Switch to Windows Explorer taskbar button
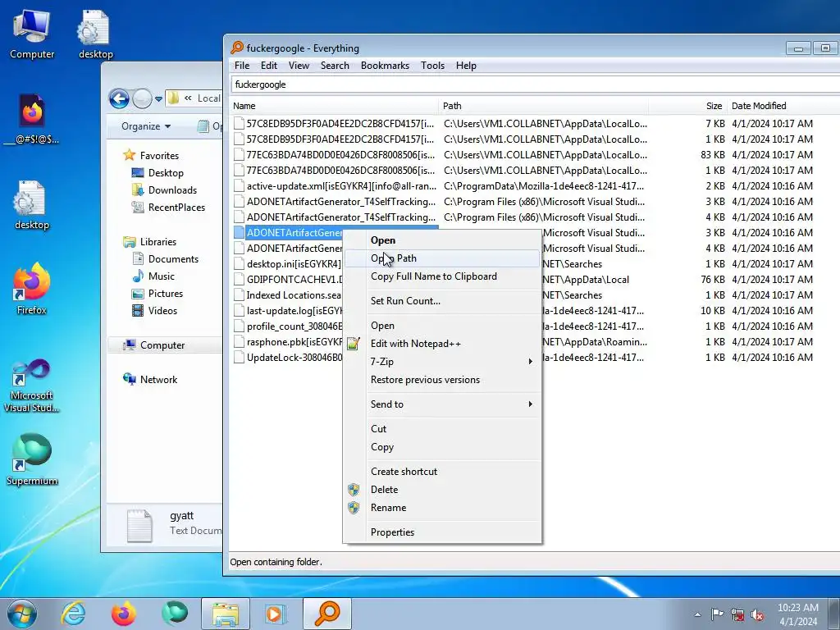Viewport: 840px width, 630px height. [225, 614]
